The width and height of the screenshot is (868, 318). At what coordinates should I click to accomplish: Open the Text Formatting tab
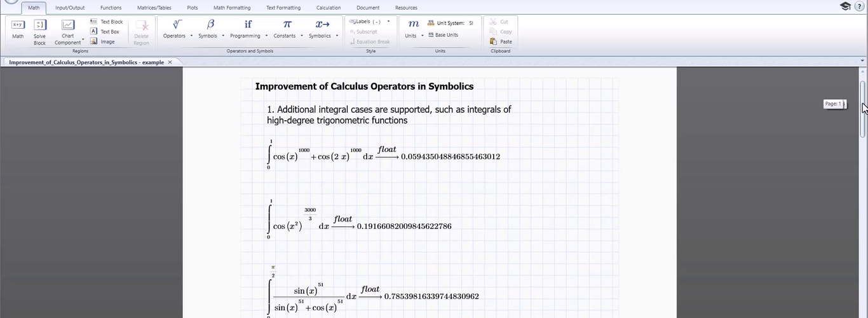(x=283, y=8)
